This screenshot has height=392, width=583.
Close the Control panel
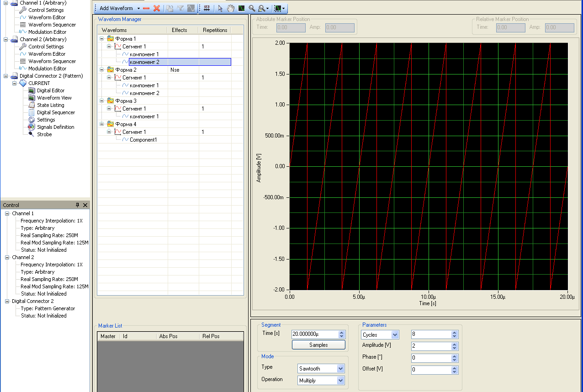click(x=85, y=205)
